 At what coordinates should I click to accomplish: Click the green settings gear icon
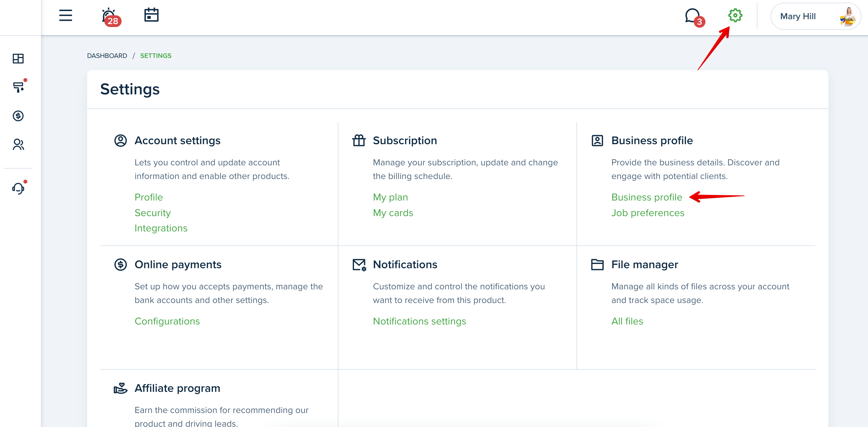(735, 16)
